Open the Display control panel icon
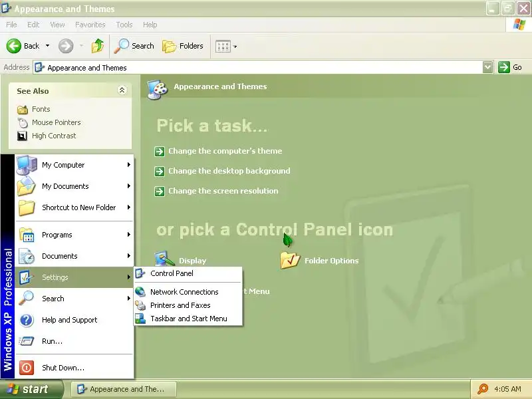 164,259
